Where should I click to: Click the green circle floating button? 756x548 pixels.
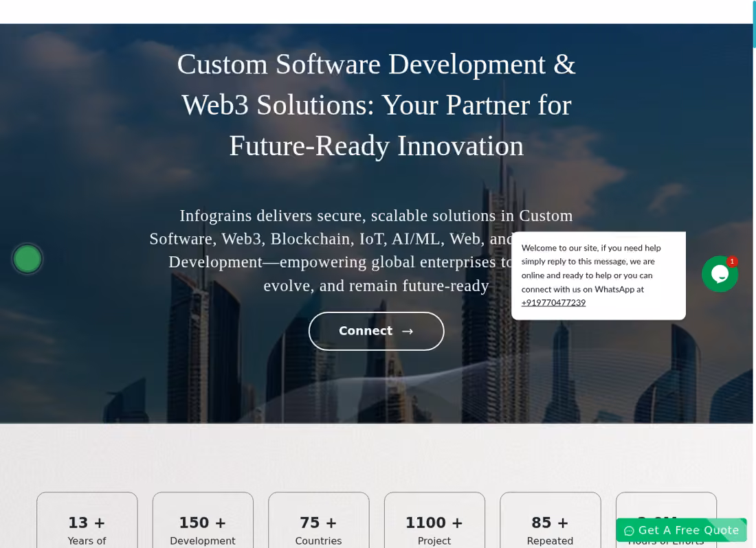click(x=27, y=259)
